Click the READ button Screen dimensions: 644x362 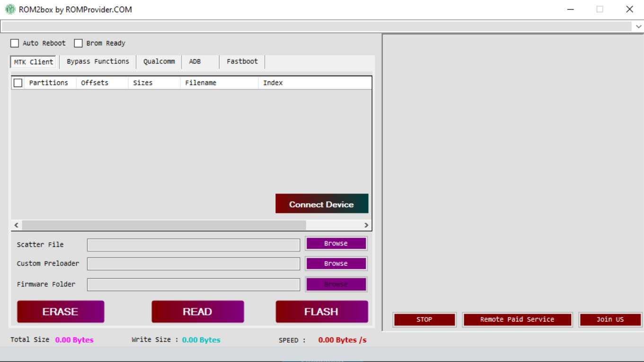[197, 311]
